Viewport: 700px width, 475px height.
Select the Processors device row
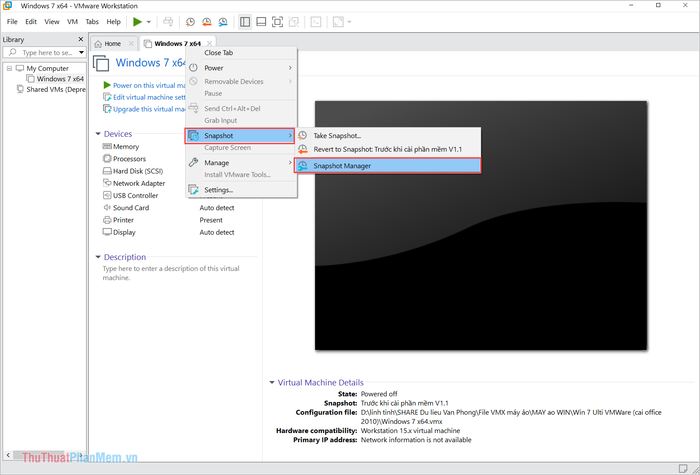click(124, 159)
